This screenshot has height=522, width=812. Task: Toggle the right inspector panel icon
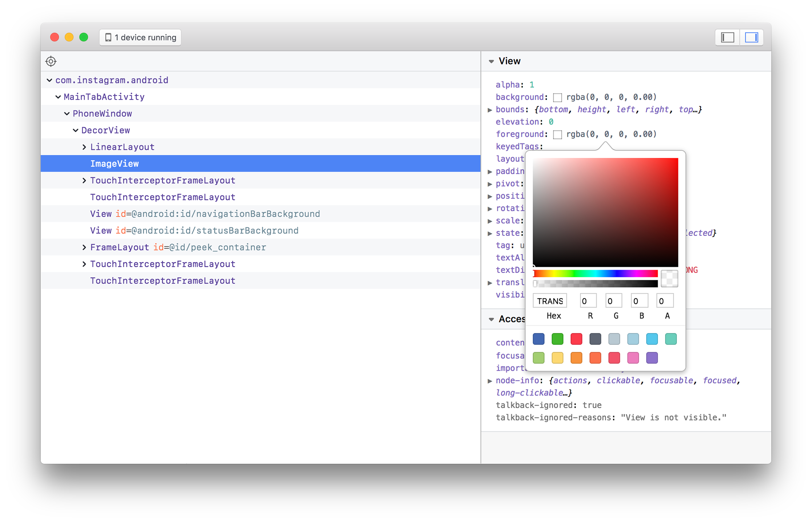click(751, 37)
